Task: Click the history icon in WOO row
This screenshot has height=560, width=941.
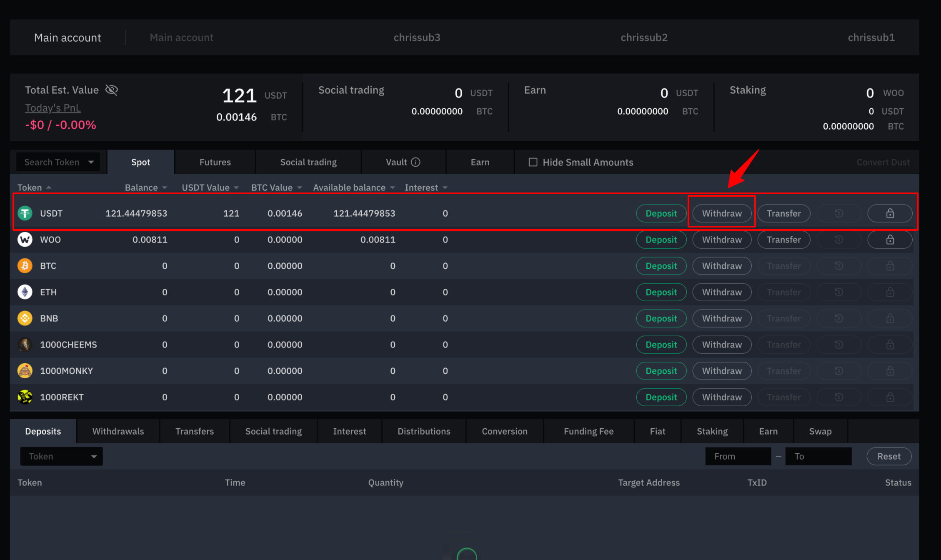Action: pyautogui.click(x=839, y=240)
